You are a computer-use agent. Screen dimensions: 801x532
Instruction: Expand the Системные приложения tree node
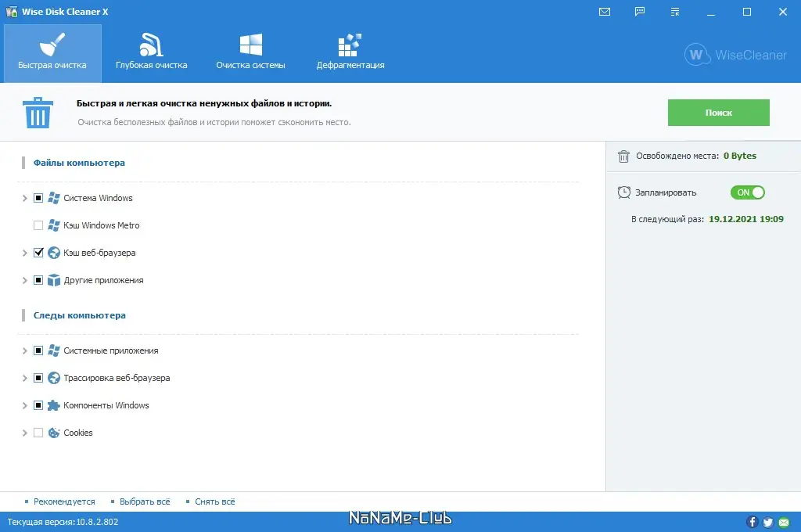[x=24, y=350]
